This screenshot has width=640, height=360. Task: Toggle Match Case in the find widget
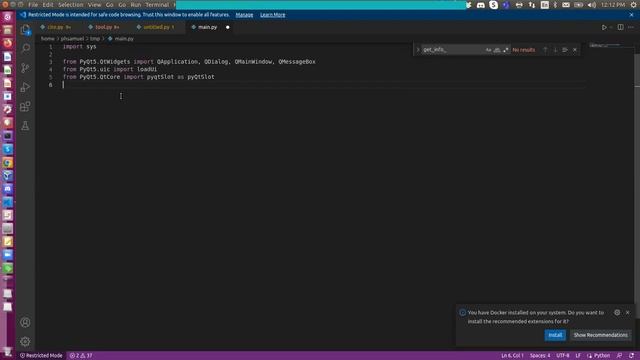pos(488,50)
